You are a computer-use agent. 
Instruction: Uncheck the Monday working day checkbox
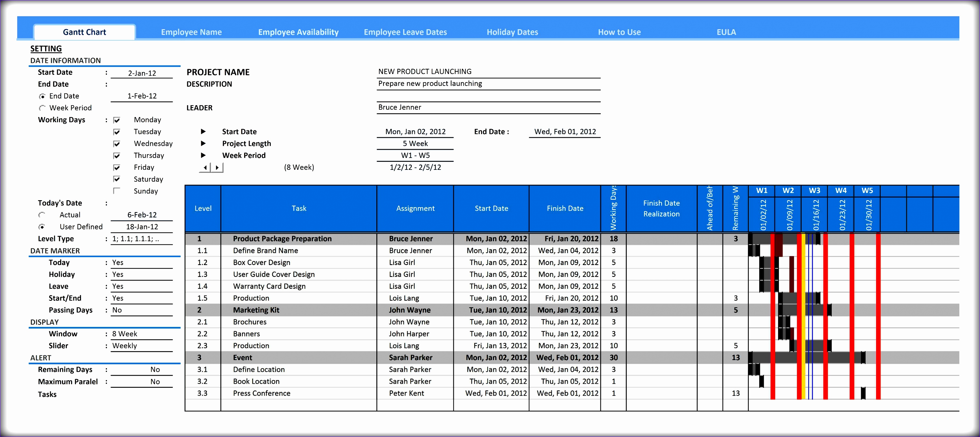[117, 120]
